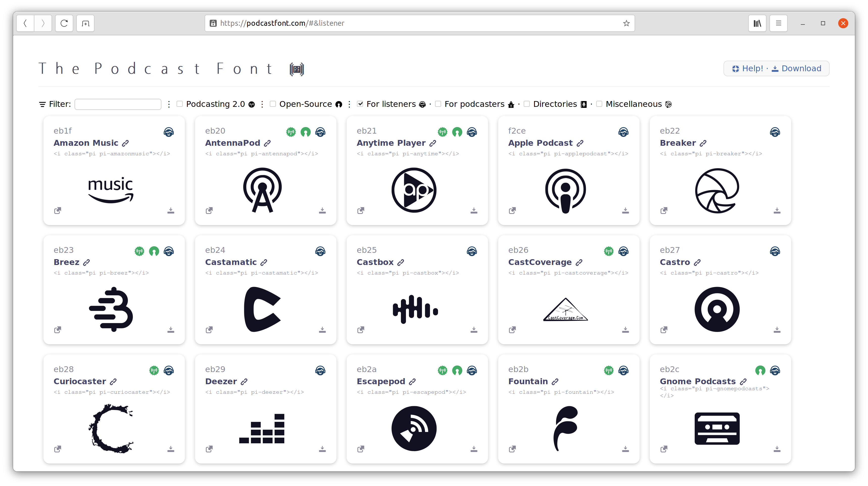The image size is (868, 486).
Task: Enable the Directories filter checkbox
Action: click(x=527, y=104)
